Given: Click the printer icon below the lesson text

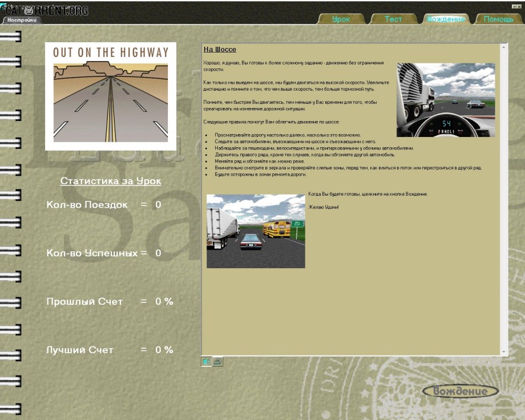Looking at the screenshot, I should coord(217,362).
